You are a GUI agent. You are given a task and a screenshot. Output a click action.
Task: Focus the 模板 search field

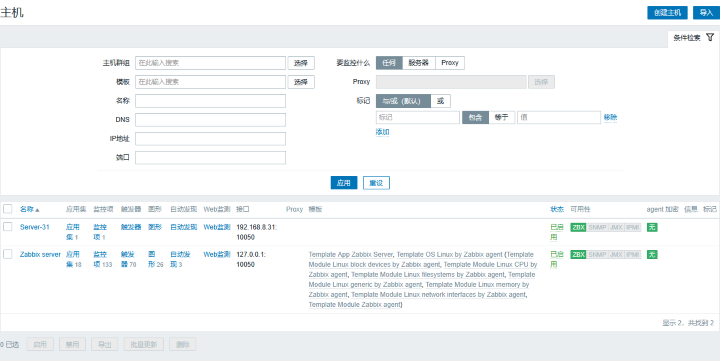pos(210,82)
